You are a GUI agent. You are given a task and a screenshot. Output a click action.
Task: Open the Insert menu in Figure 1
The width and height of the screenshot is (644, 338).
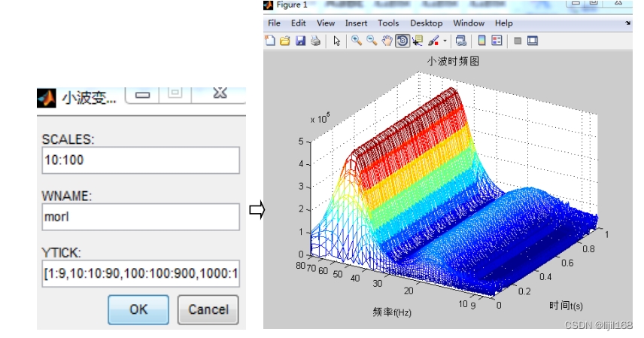click(x=356, y=23)
